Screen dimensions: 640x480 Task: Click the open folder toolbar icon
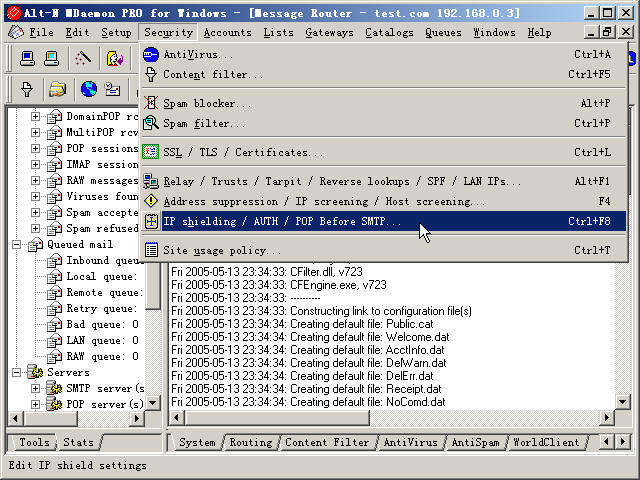(57, 90)
